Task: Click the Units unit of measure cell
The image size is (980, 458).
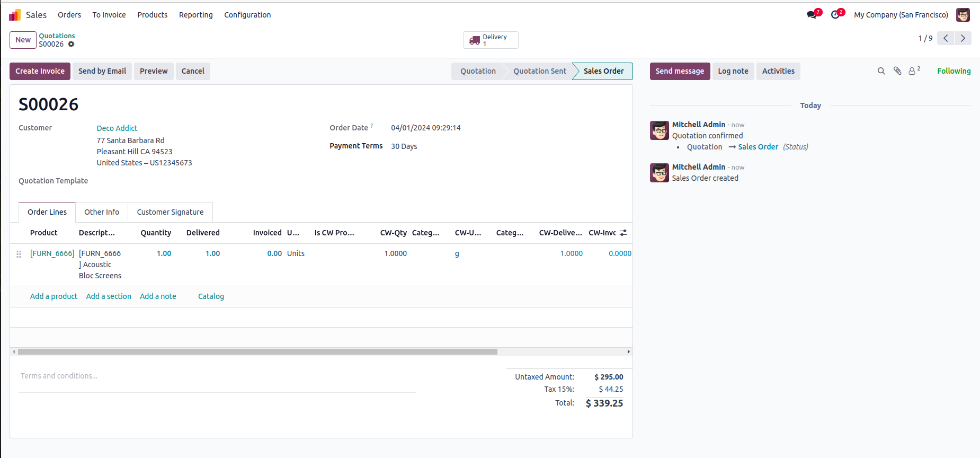Action: point(296,253)
